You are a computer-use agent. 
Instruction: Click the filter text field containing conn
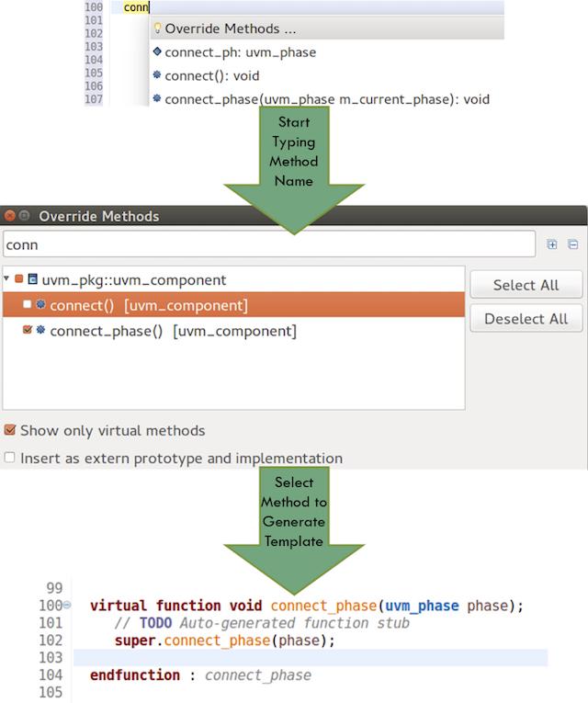pos(269,244)
